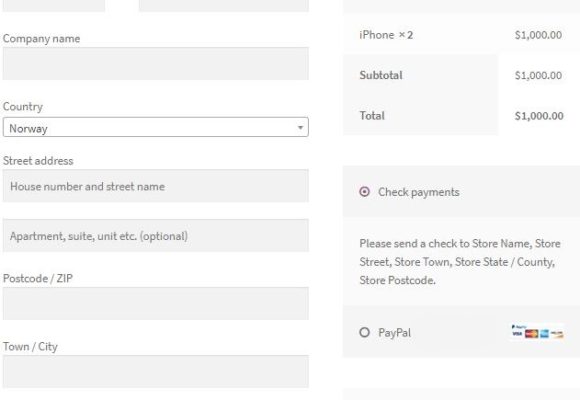
Task: Click the Total amount $1,000.00
Action: click(x=539, y=116)
